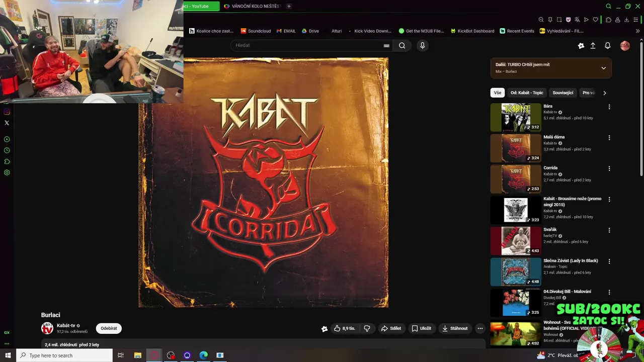Image resolution: width=644 pixels, height=362 pixels.
Task: Open Easy Setup sliders icon
Action: tap(635, 20)
